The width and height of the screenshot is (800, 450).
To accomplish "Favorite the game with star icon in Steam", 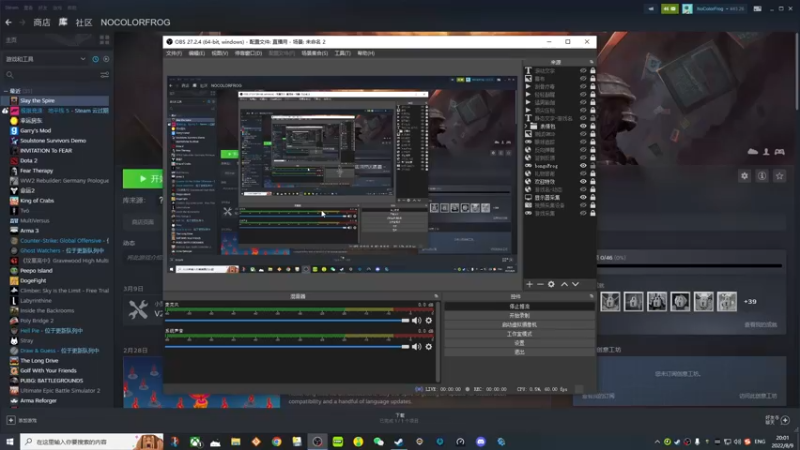I will click(779, 176).
